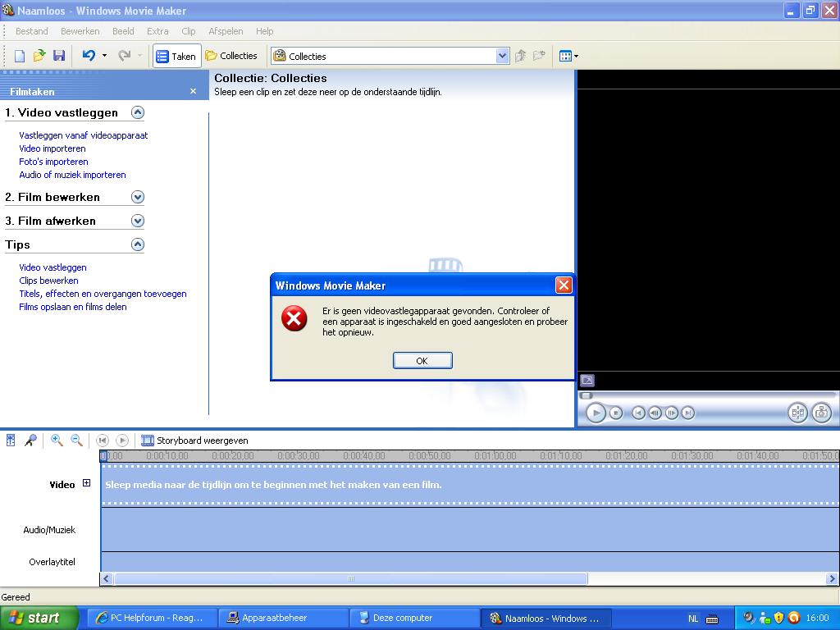Click the set audio levels icon
Screen dimensions: 840x630
click(x=11, y=441)
